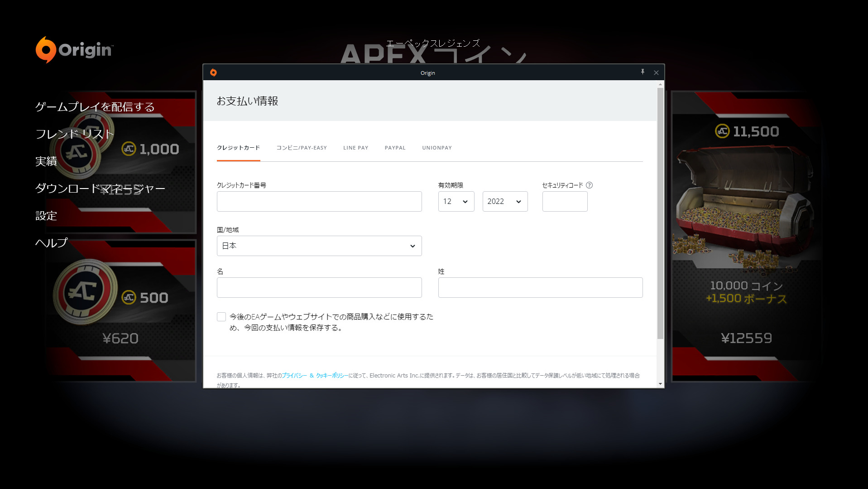Screen dimensions: 868x489
Task: Pin the Origin payment window
Action: click(x=643, y=72)
